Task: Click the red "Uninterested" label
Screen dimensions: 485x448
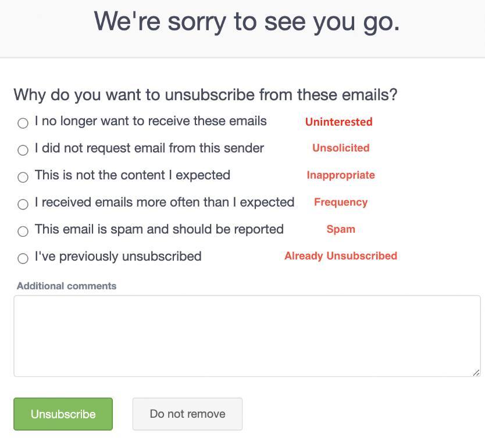Action: point(338,122)
